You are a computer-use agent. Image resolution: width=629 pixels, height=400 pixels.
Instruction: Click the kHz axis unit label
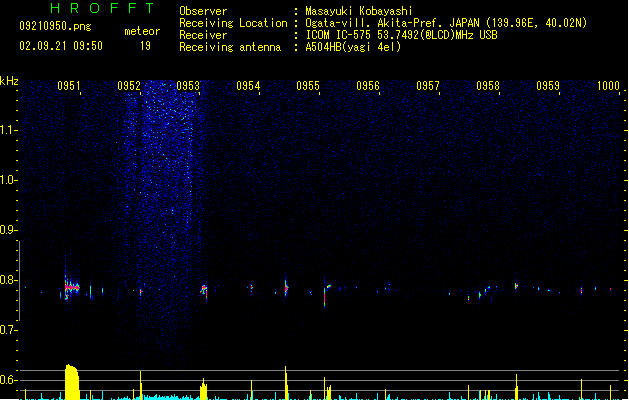tap(9, 81)
